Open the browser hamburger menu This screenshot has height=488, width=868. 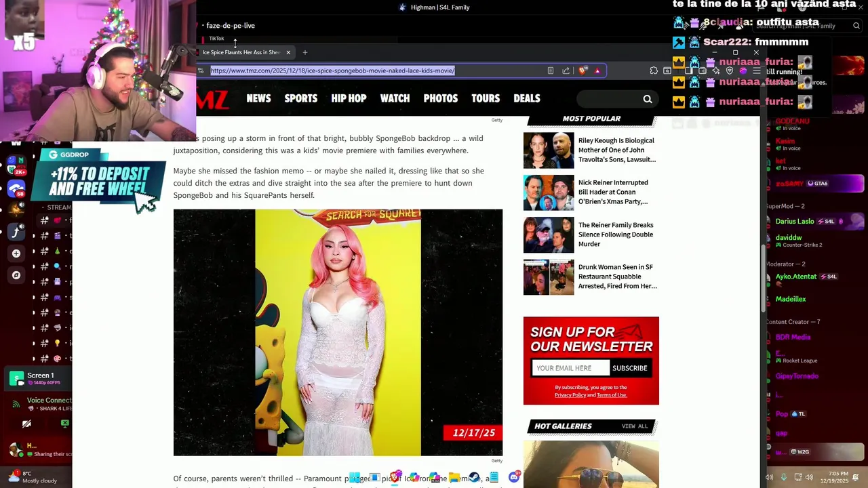(757, 70)
